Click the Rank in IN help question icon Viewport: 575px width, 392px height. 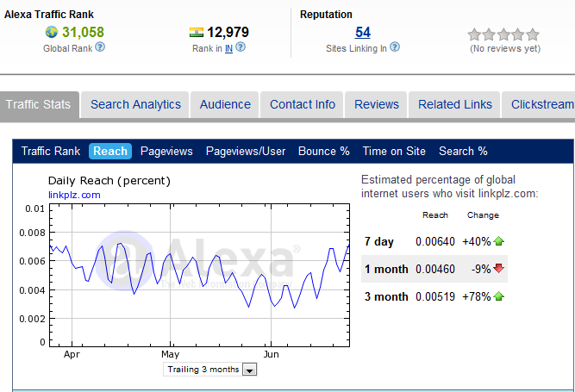[241, 47]
